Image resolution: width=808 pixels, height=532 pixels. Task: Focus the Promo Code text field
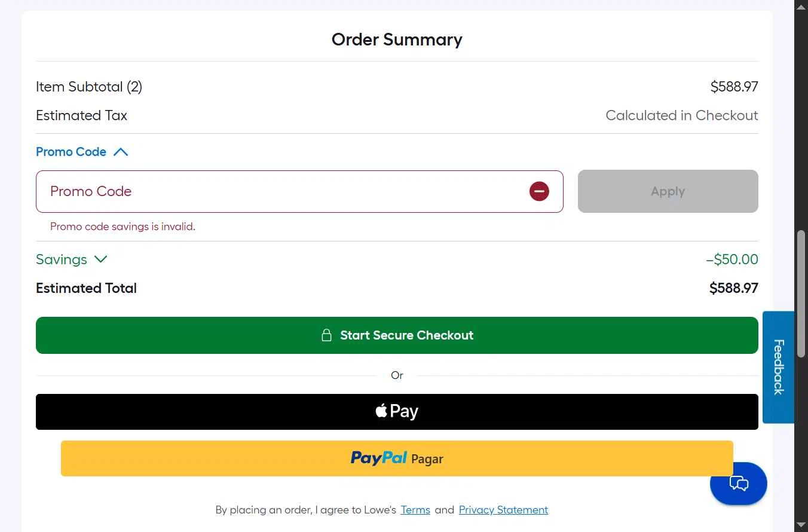281,191
